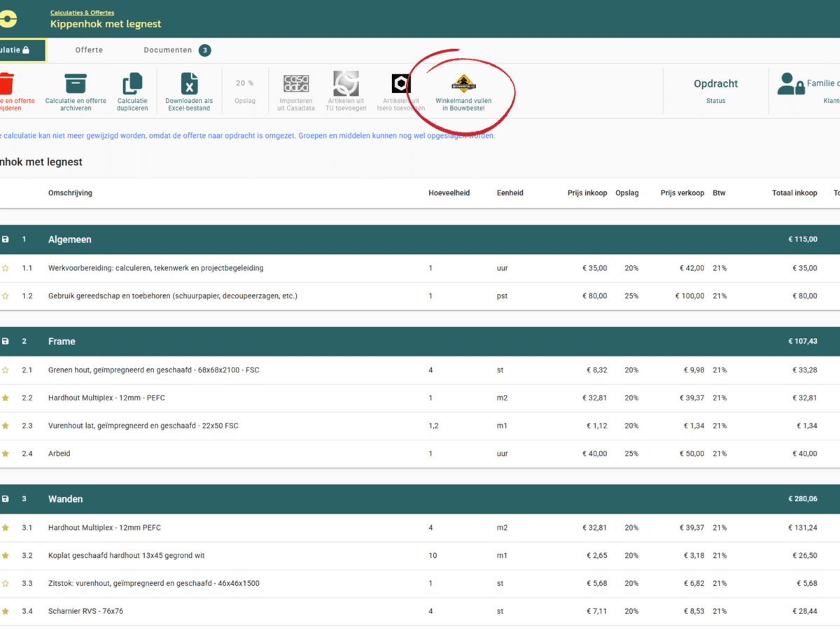Click the Prijs verkoop column header

[682, 193]
